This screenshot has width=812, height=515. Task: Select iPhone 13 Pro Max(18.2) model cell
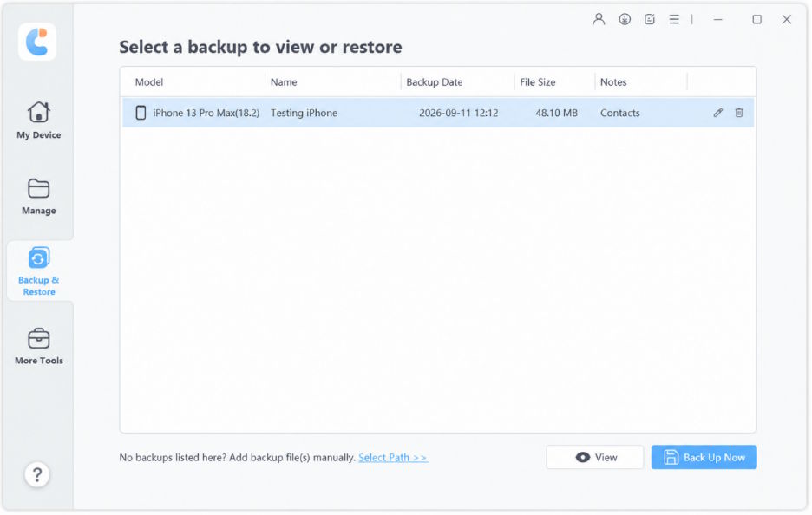(x=206, y=113)
